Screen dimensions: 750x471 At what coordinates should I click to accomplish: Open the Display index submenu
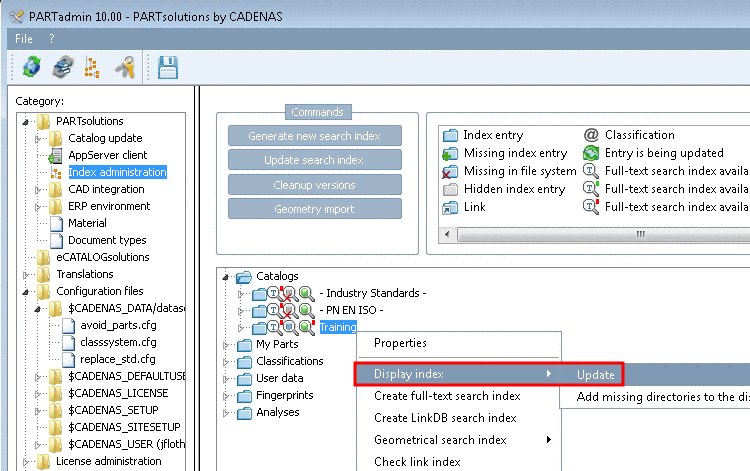[458, 374]
